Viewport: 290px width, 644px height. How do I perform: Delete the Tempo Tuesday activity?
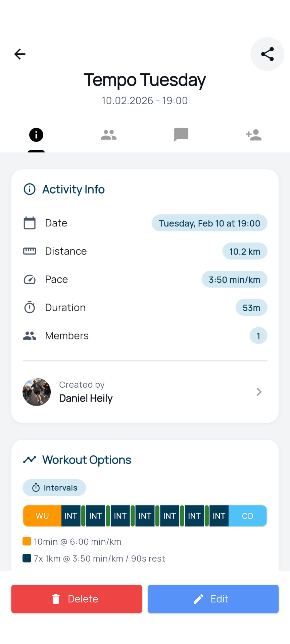click(77, 599)
